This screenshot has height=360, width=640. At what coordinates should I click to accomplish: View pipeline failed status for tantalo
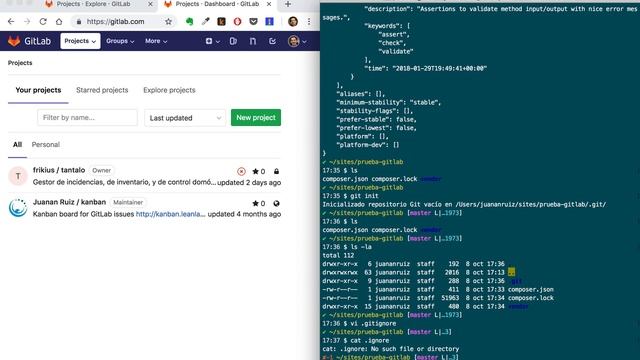241,171
